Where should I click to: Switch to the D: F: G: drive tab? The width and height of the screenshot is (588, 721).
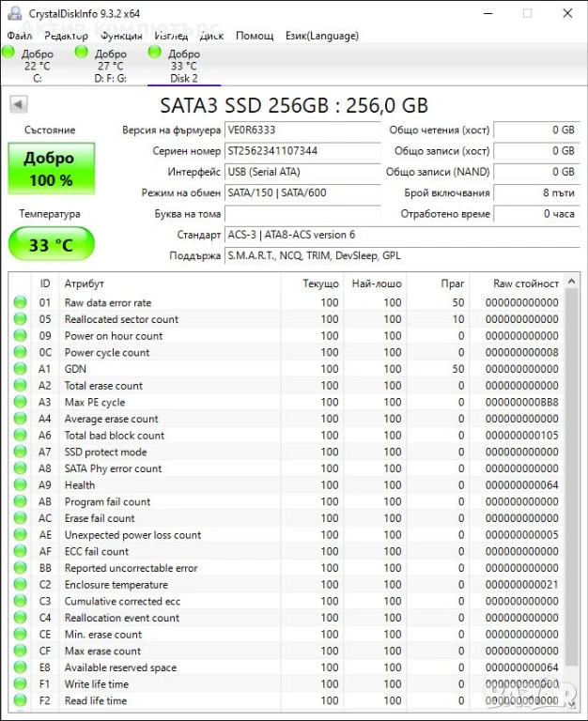(x=106, y=66)
